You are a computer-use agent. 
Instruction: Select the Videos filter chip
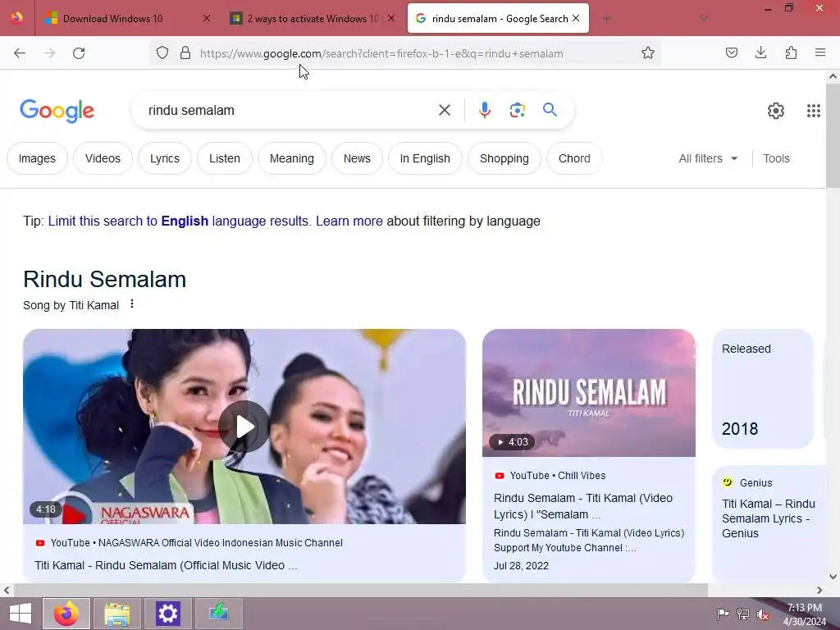point(103,158)
